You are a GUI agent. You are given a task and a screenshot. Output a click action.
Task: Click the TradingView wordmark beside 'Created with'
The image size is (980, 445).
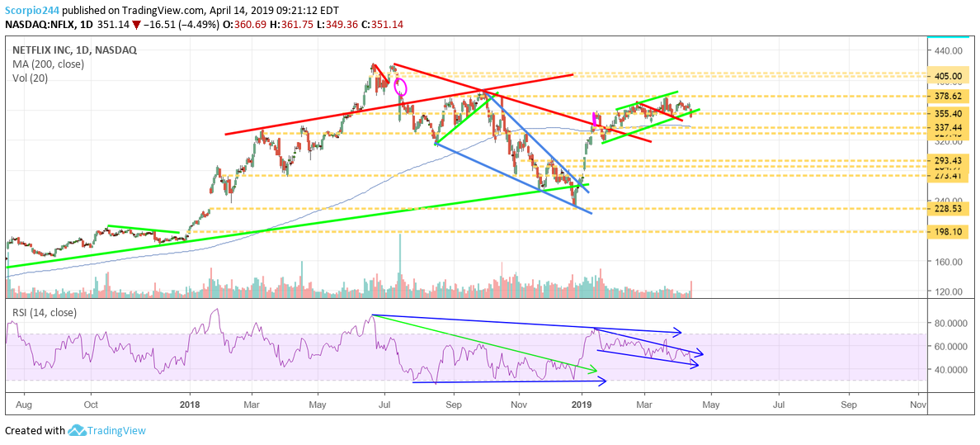(117, 431)
